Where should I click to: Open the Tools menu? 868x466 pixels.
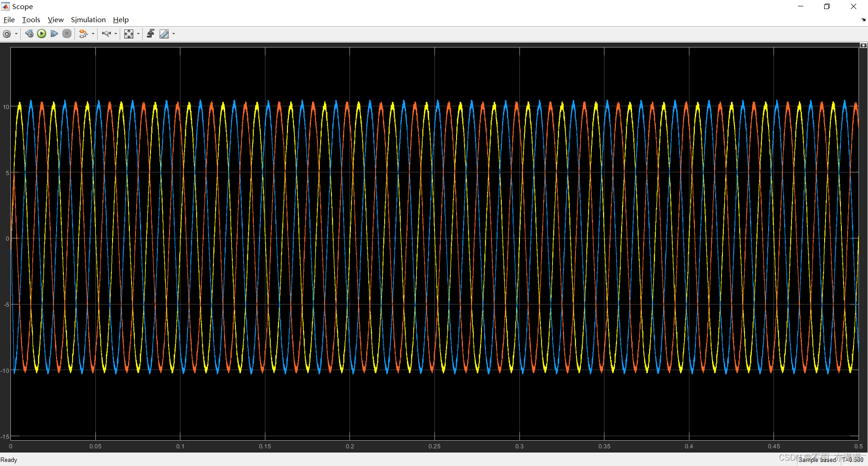point(31,20)
